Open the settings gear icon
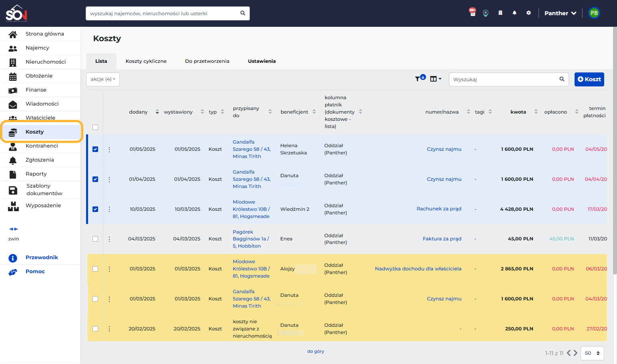Viewport: 617px width, 364px height. pos(529,13)
